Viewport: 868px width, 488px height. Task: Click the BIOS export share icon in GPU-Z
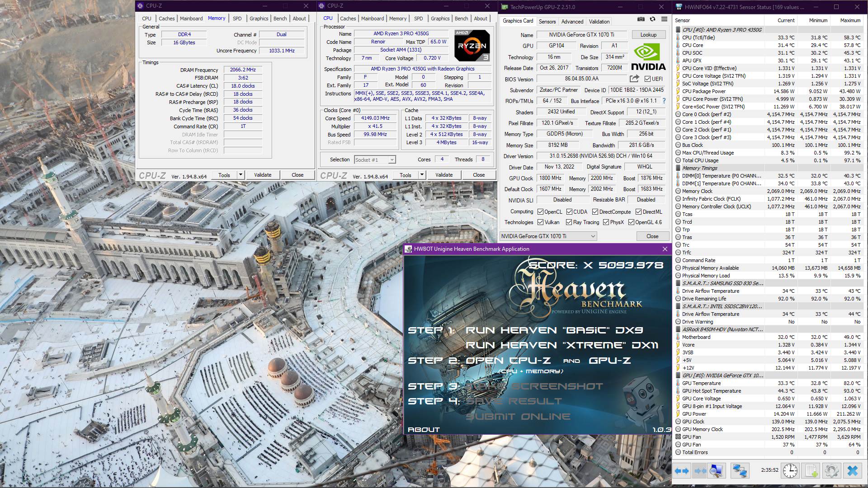pyautogui.click(x=634, y=79)
